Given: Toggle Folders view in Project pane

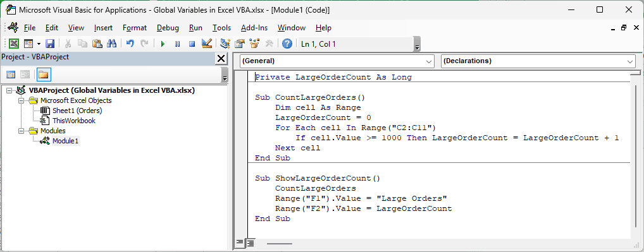Looking at the screenshot, I should (44, 75).
